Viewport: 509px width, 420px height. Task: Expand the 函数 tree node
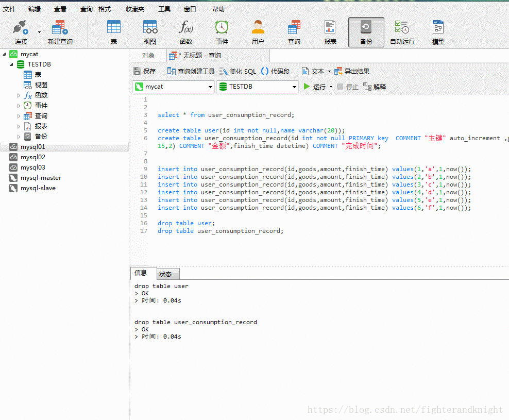(19, 95)
